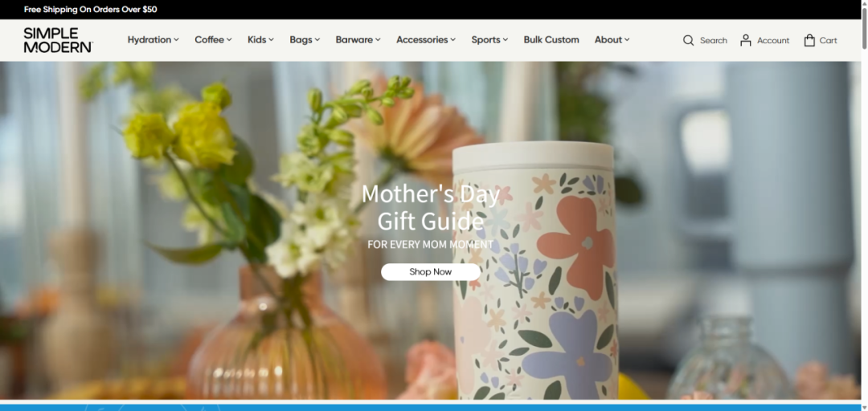Open the Sports dropdown menu
Viewport: 868px width, 411px height.
click(490, 40)
